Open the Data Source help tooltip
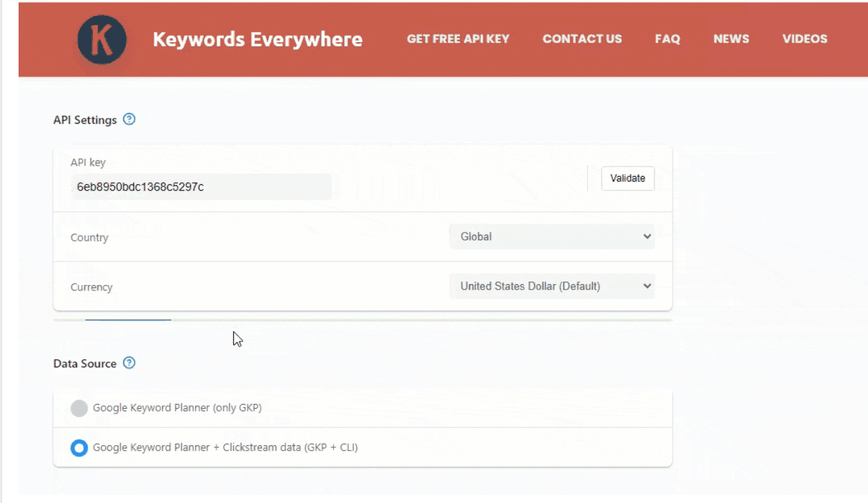 click(129, 363)
